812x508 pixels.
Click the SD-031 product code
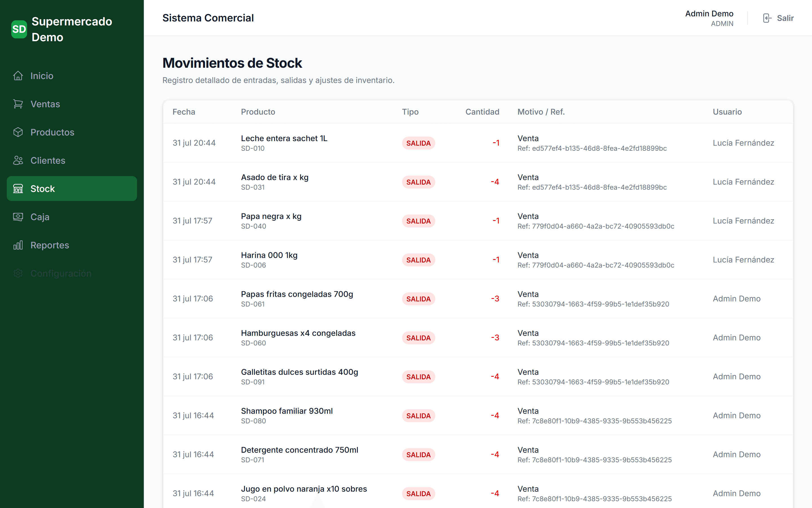click(253, 187)
